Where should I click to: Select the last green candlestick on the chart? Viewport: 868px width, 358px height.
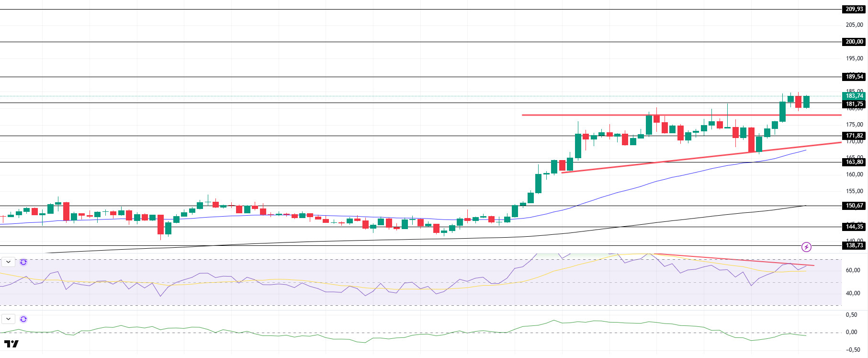pyautogui.click(x=806, y=102)
